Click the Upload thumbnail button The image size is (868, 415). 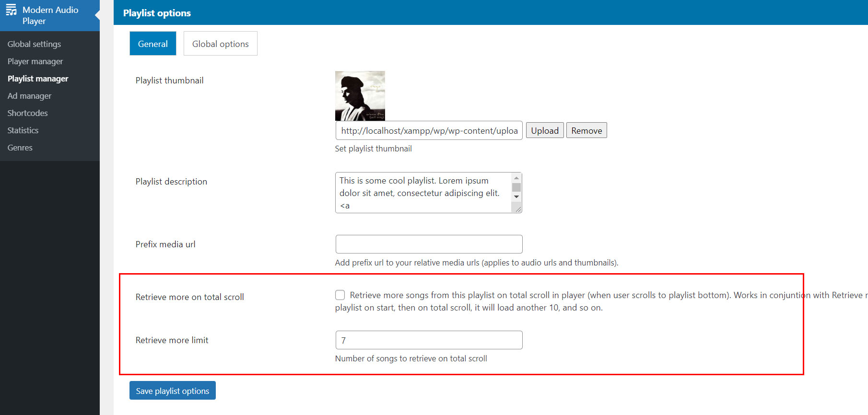pos(545,130)
